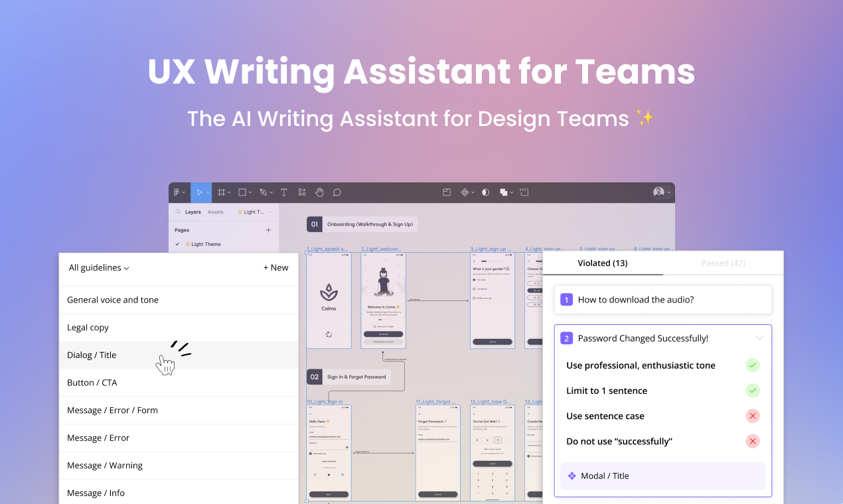Open the Comment tool
The width and height of the screenshot is (843, 504).
[337, 193]
